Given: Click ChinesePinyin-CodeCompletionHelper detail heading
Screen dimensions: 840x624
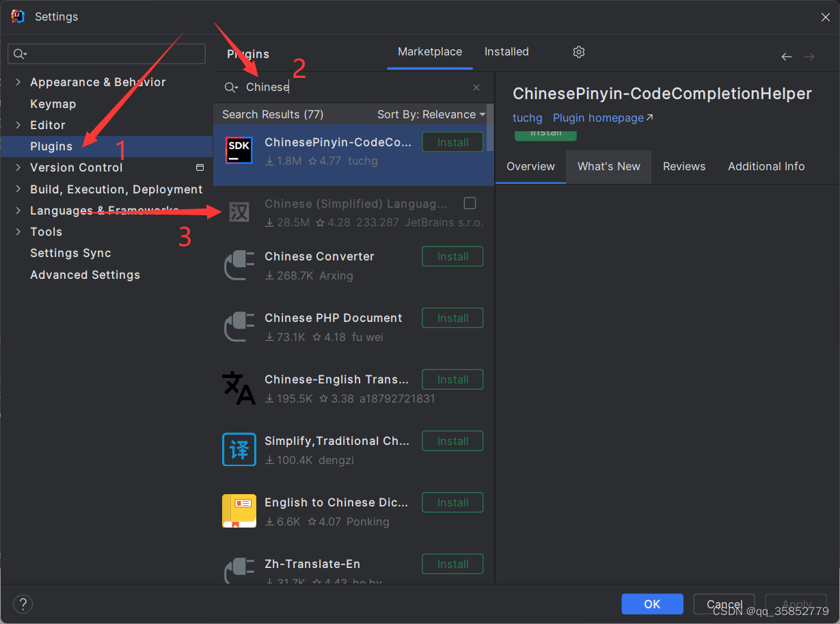Looking at the screenshot, I should pos(662,94).
